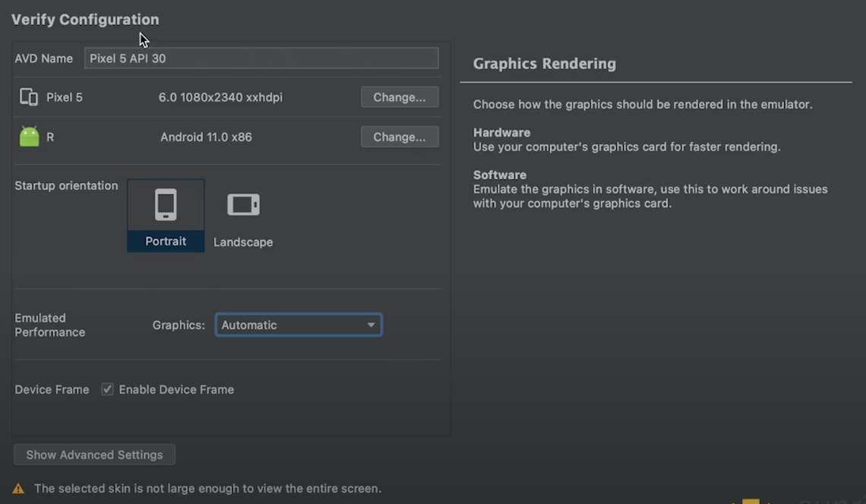Toggle the Enable Device Frame checkbox
The width and height of the screenshot is (866, 504).
click(107, 389)
